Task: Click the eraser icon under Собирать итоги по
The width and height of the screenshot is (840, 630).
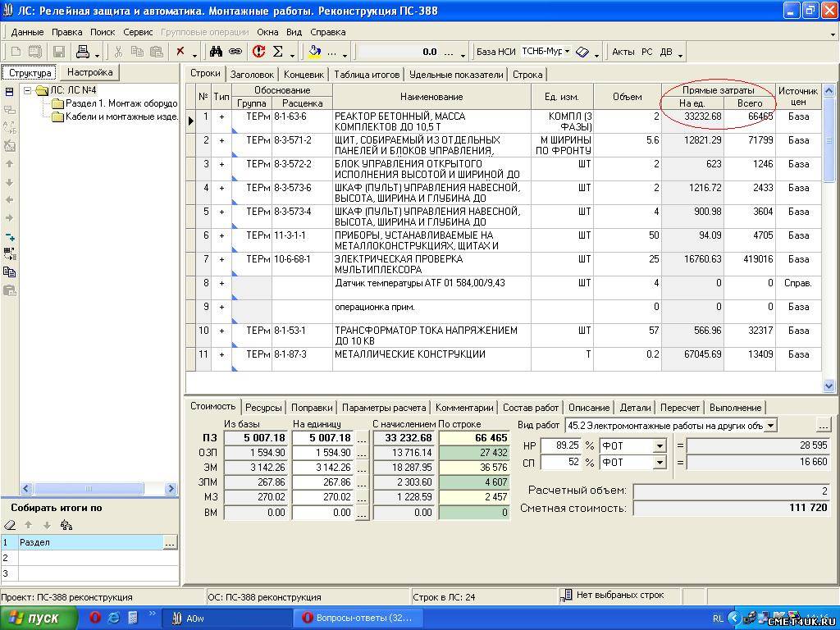Action: click(x=10, y=525)
